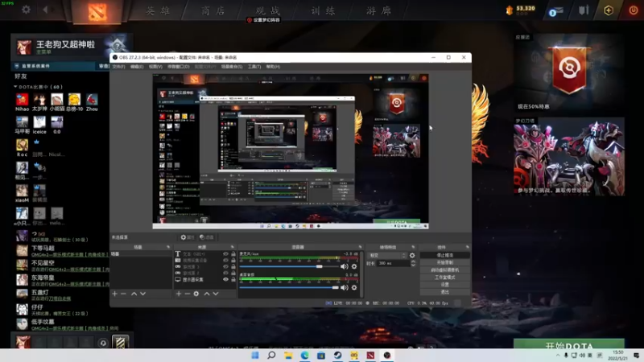Toggle visibility of 视频采集设备 source
The height and width of the screenshot is (362, 644).
(225, 260)
